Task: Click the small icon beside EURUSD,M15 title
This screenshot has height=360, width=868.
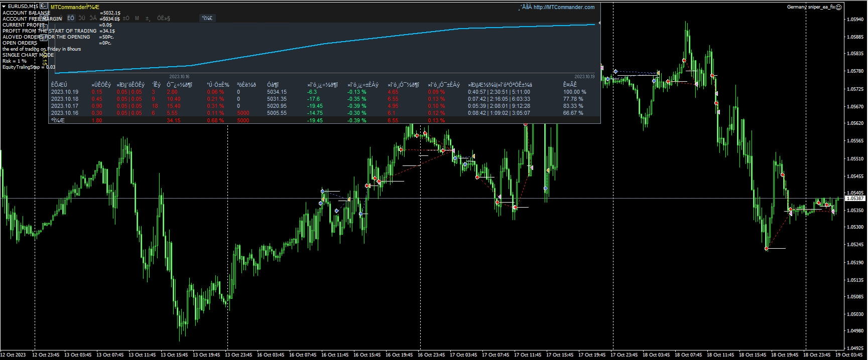Action: tap(43, 6)
